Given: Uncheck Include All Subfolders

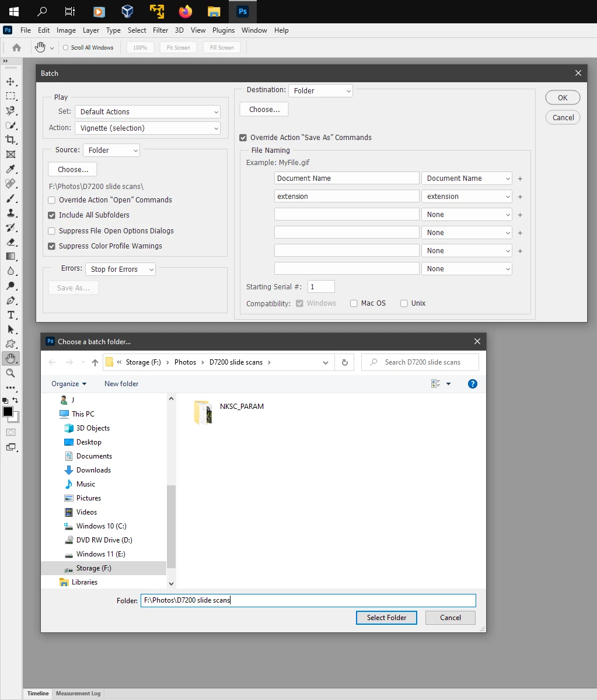Looking at the screenshot, I should click(x=52, y=215).
